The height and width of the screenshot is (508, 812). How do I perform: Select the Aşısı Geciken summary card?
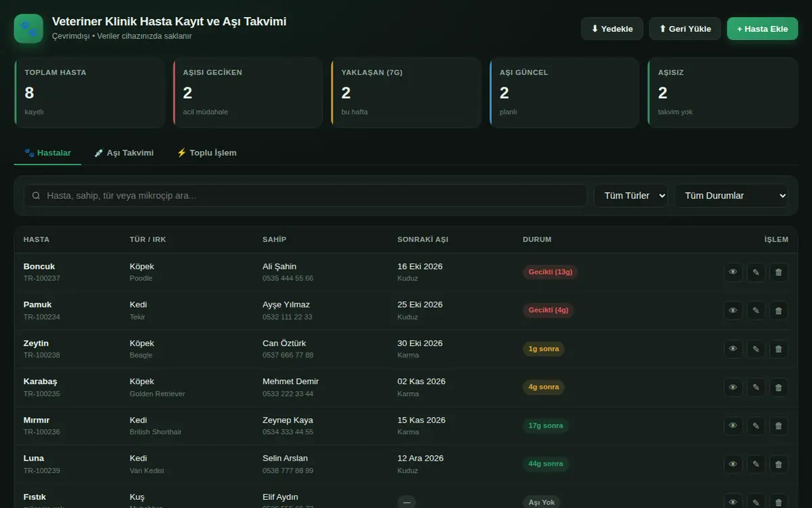[x=248, y=93]
